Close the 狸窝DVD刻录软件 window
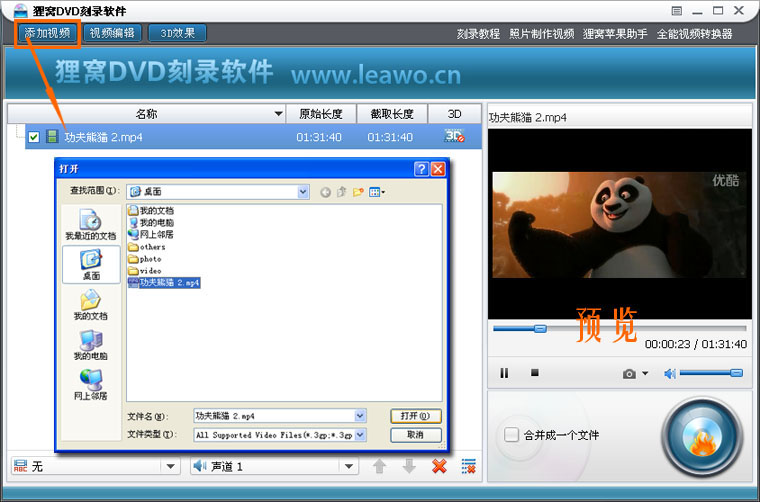 click(x=739, y=11)
